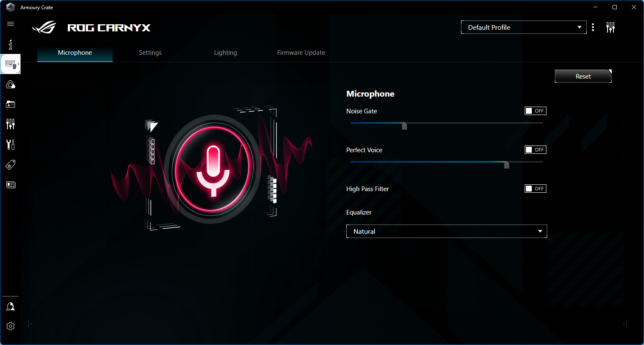644x345 pixels.
Task: Switch to the Settings tab
Action: click(150, 53)
